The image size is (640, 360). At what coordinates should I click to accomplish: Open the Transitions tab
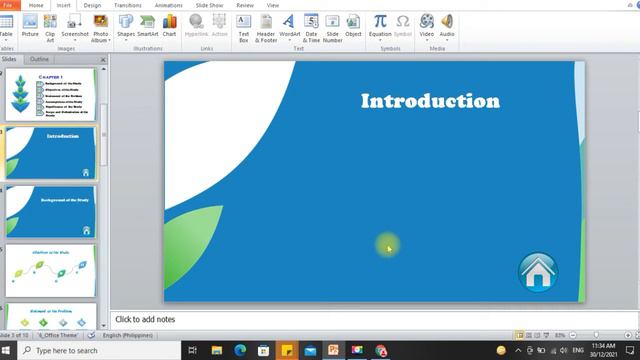coord(128,5)
